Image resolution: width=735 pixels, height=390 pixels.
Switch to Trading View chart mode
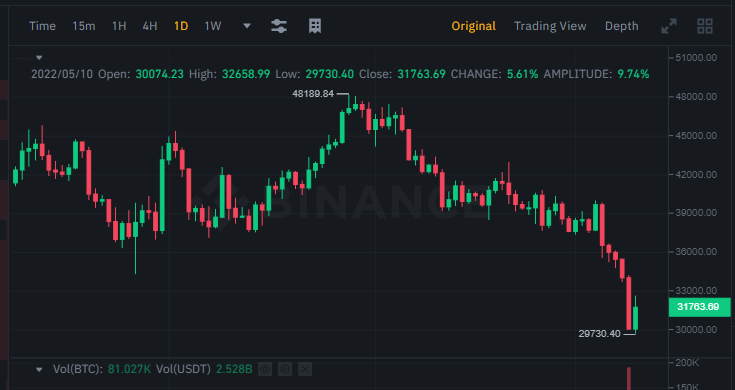click(550, 26)
